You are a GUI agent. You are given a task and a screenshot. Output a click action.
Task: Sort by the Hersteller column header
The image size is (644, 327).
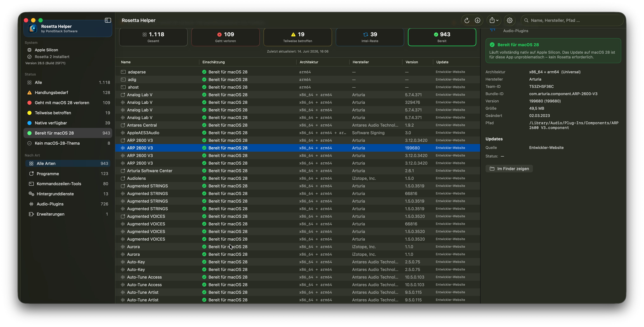(361, 62)
